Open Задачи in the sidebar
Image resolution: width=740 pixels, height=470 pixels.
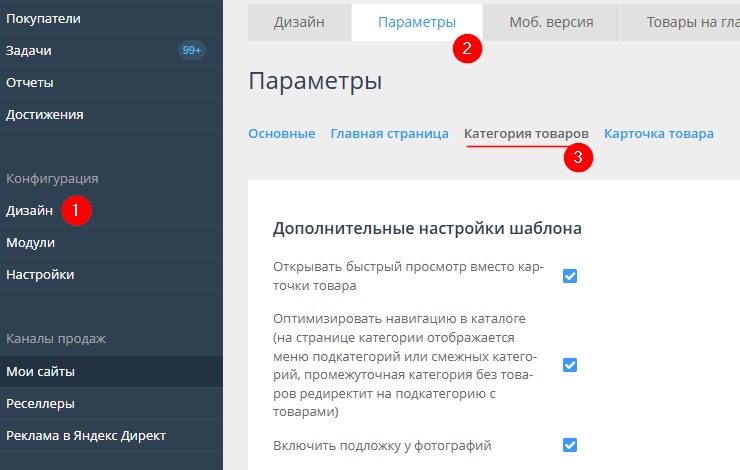(x=29, y=50)
